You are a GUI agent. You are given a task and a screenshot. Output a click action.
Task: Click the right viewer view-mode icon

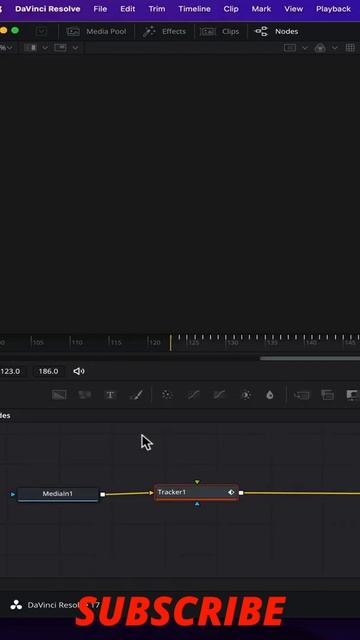[x=290, y=48]
